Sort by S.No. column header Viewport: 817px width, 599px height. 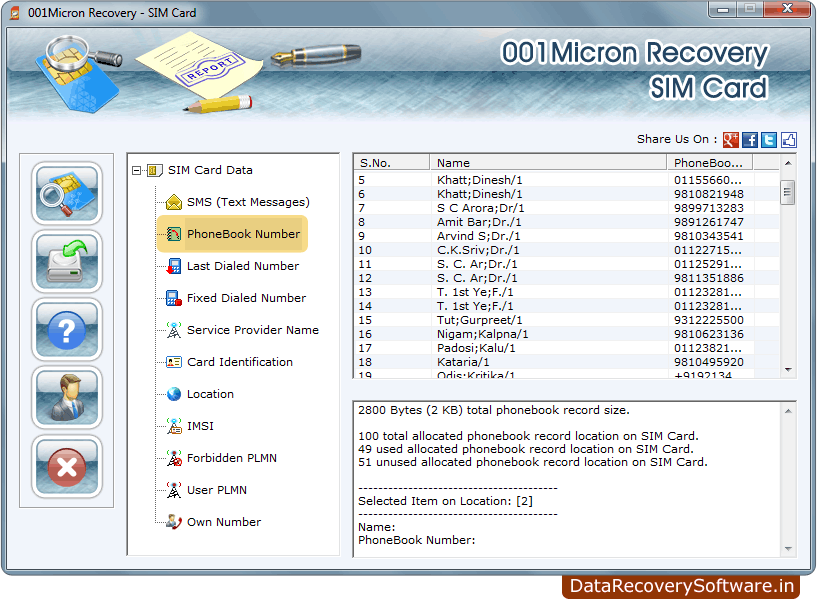392,163
